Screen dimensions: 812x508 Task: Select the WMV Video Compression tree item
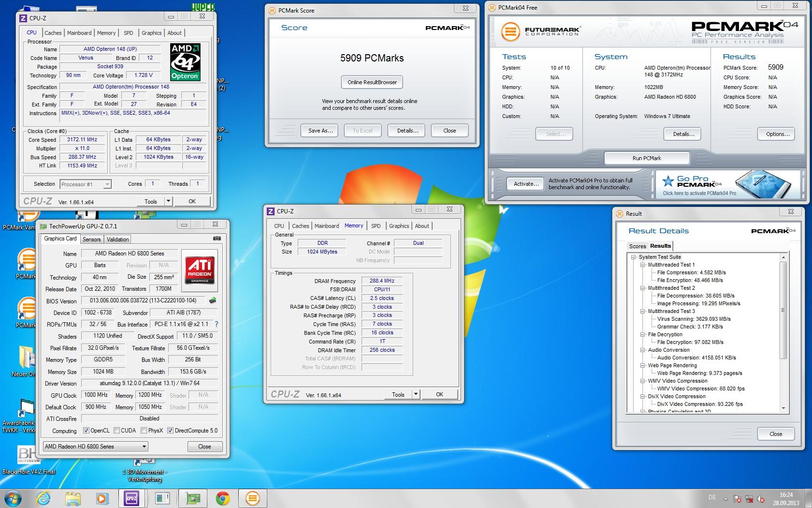678,381
